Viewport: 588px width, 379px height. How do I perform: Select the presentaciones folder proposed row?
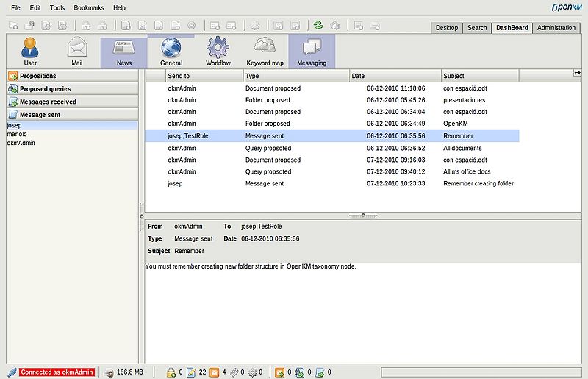click(x=332, y=100)
